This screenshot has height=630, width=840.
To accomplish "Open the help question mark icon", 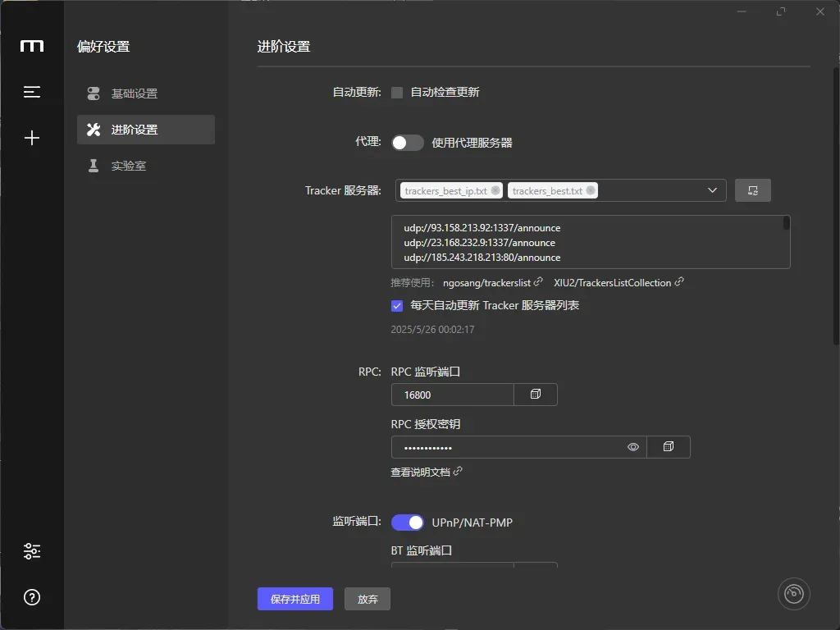I will click(32, 597).
